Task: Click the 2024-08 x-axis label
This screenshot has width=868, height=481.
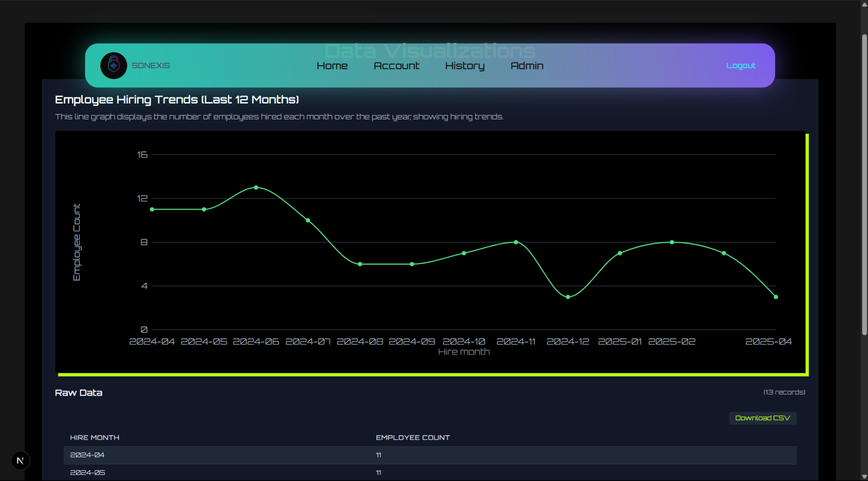Action: pos(360,342)
